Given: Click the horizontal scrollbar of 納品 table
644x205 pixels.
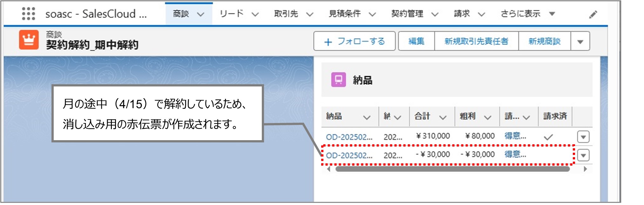Looking at the screenshot, I should pos(452,169).
